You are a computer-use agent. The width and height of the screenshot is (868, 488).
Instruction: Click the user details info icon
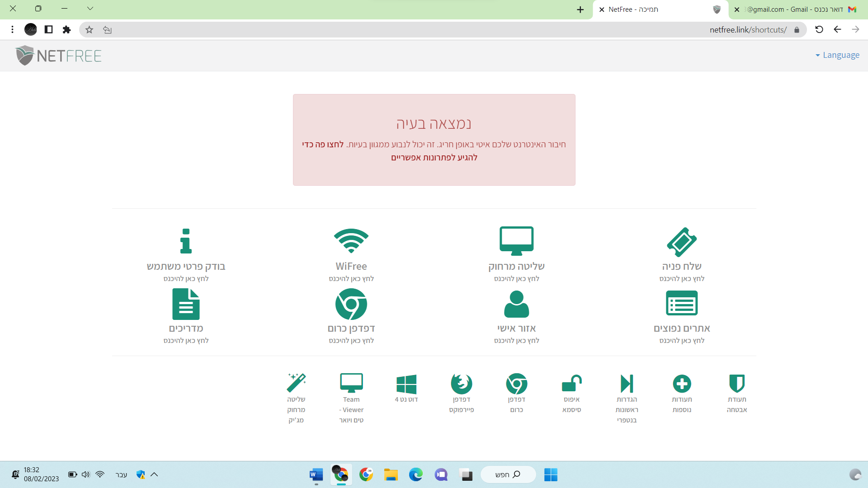186,241
